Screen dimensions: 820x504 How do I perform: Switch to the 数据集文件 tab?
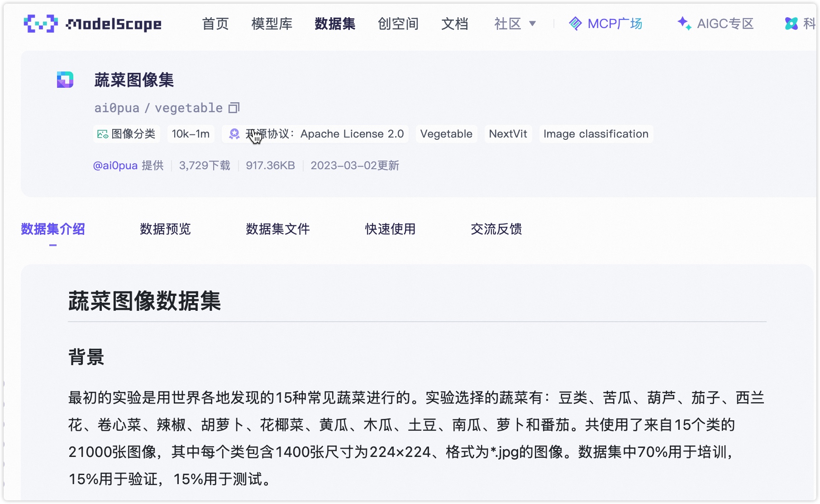277,229
